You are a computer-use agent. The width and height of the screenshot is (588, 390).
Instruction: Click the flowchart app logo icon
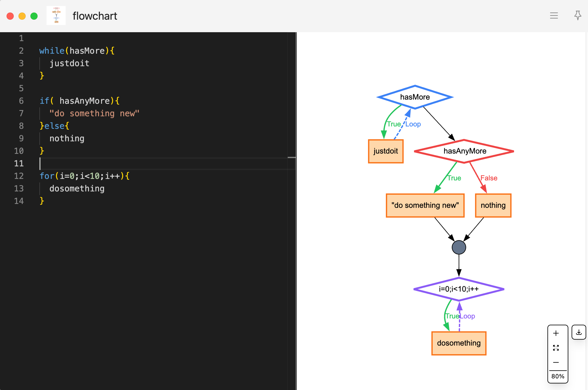[x=56, y=16]
